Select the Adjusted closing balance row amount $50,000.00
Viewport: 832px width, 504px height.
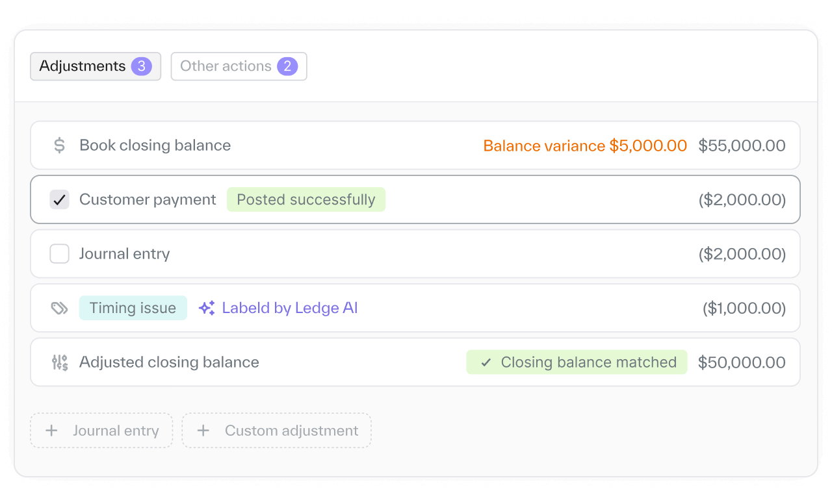click(x=742, y=362)
